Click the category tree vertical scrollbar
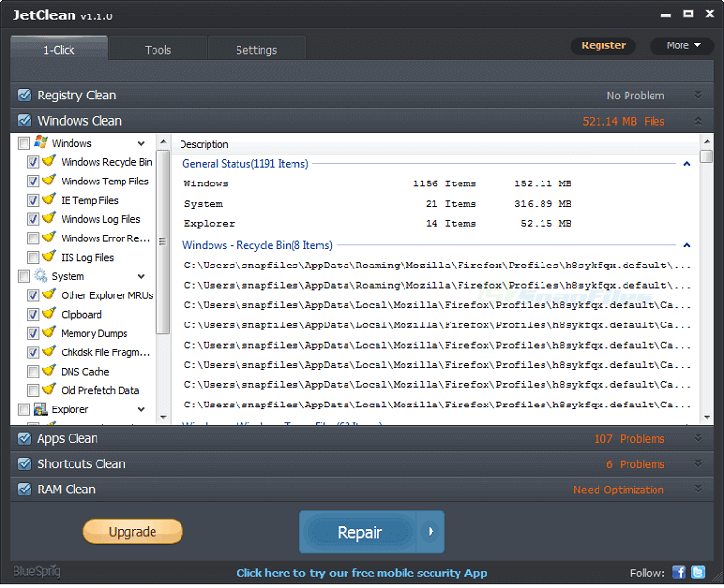This screenshot has width=724, height=588. tap(163, 241)
